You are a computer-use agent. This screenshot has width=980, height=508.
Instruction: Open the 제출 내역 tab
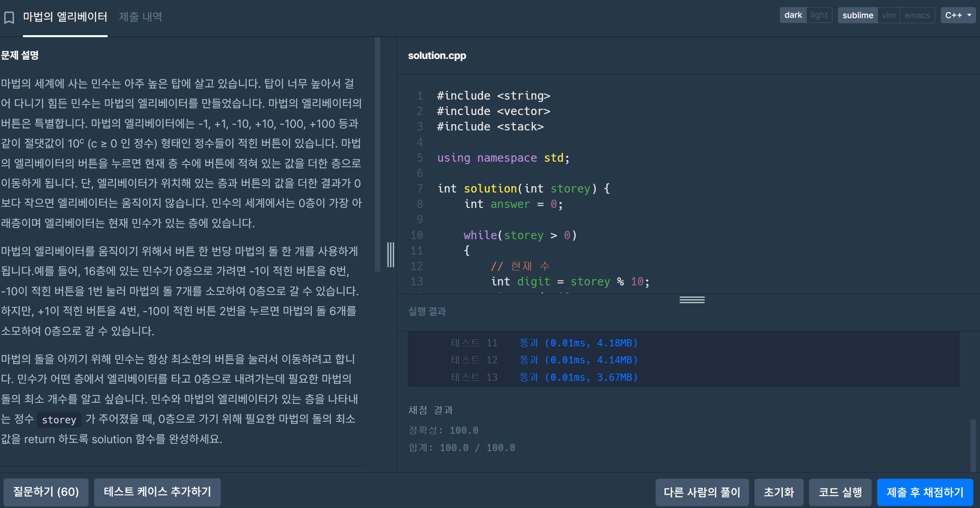click(140, 17)
